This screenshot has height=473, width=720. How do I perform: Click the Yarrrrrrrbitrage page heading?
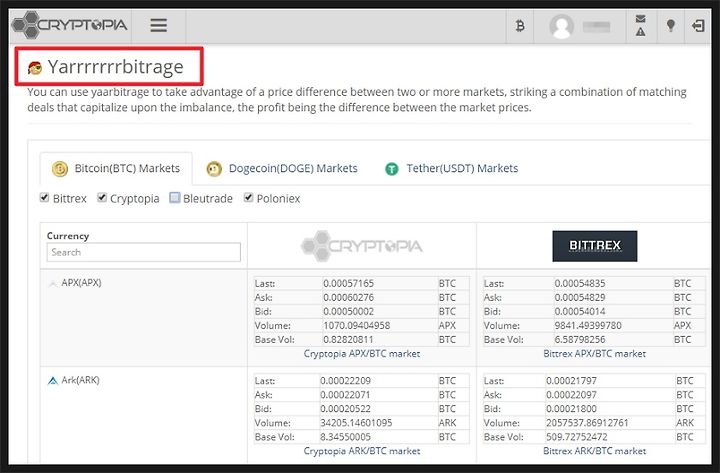pos(115,67)
